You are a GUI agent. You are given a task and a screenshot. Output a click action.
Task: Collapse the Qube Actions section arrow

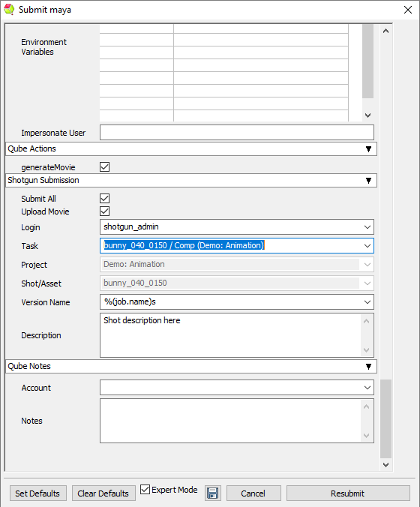click(x=368, y=149)
